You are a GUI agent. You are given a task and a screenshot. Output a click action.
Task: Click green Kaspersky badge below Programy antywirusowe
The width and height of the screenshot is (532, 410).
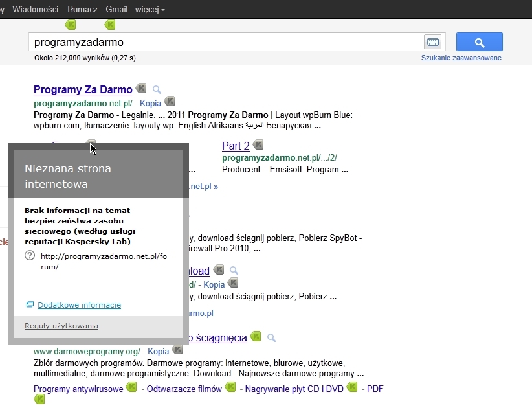click(39, 400)
